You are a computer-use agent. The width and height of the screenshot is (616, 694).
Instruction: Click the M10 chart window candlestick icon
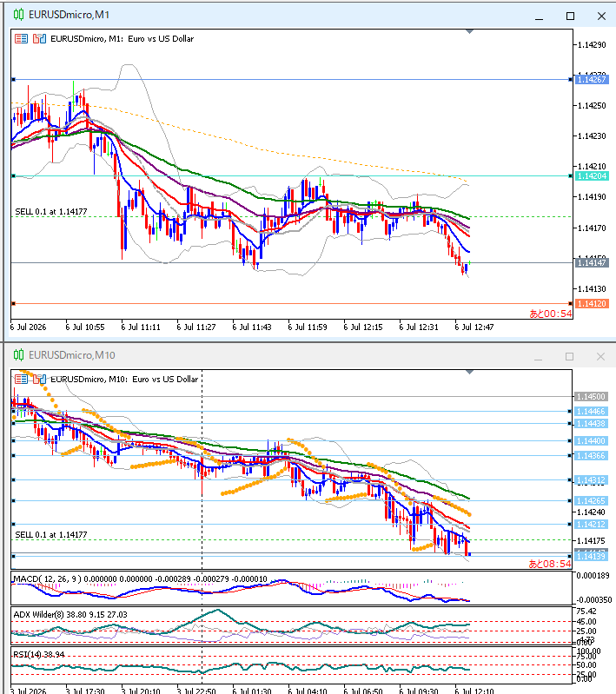tap(18, 355)
